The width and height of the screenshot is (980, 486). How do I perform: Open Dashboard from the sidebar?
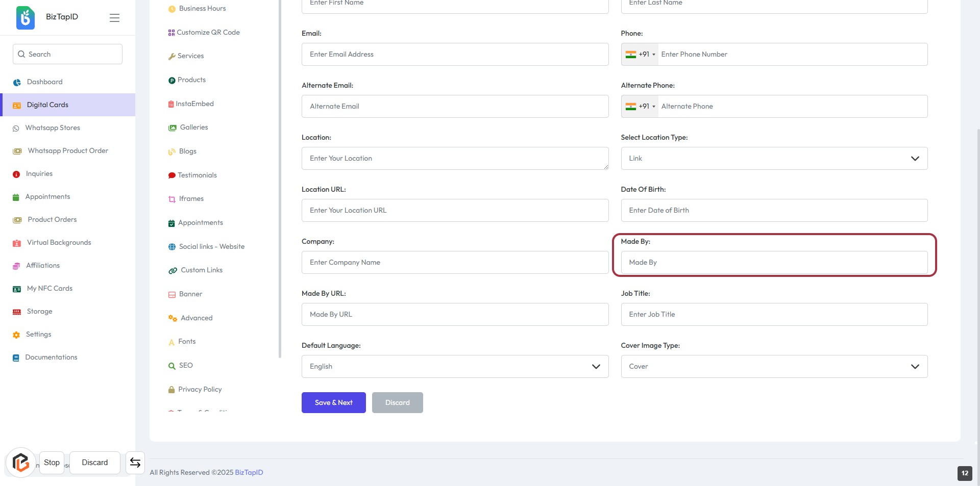point(44,82)
